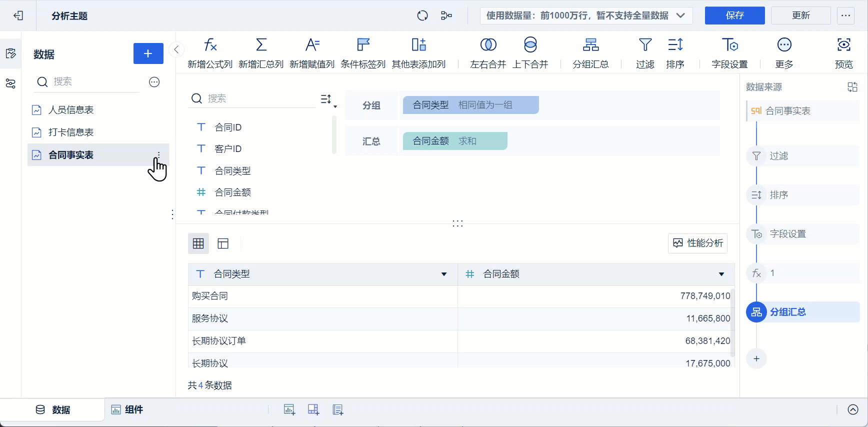Open the 合同类型 column header dropdown
The width and height of the screenshot is (868, 427).
(444, 274)
